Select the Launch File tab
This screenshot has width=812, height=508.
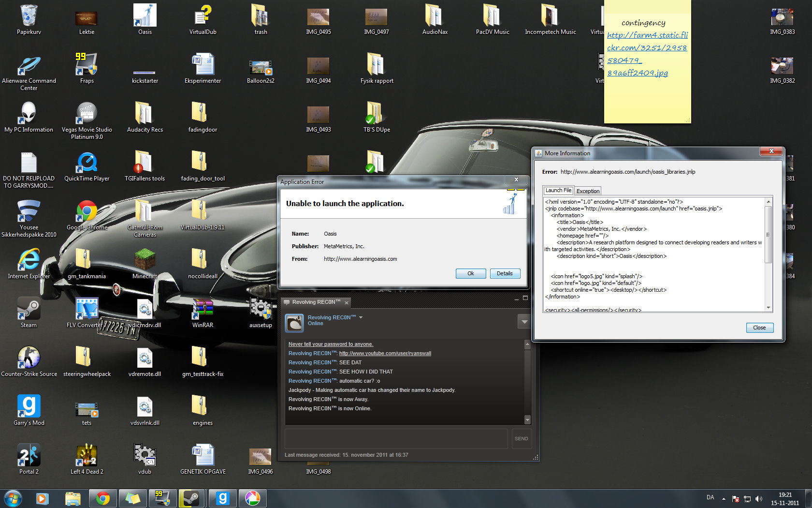(x=558, y=191)
